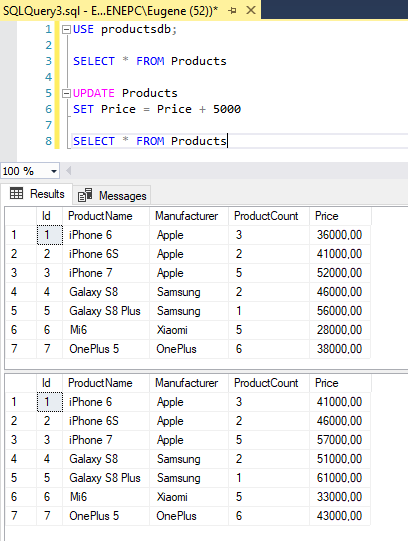Click the horizontal scroll left arrow
The image size is (408, 541).
tap(68, 170)
